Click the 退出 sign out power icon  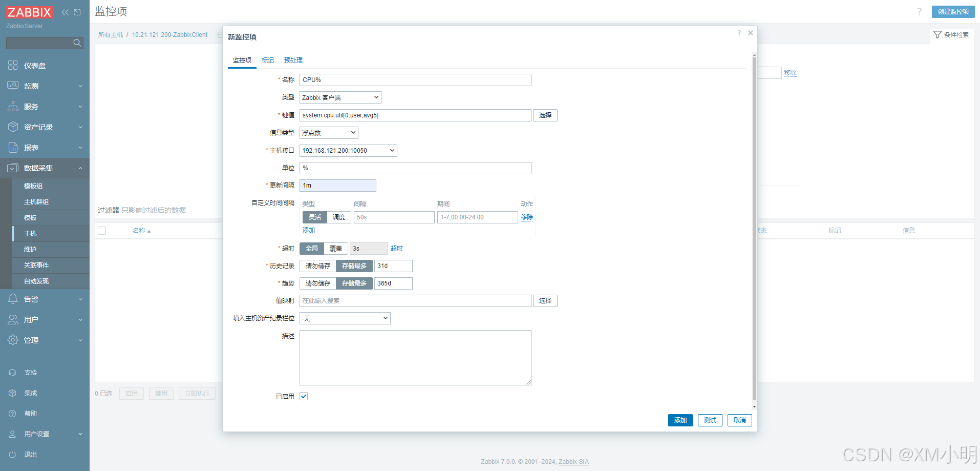point(13,455)
